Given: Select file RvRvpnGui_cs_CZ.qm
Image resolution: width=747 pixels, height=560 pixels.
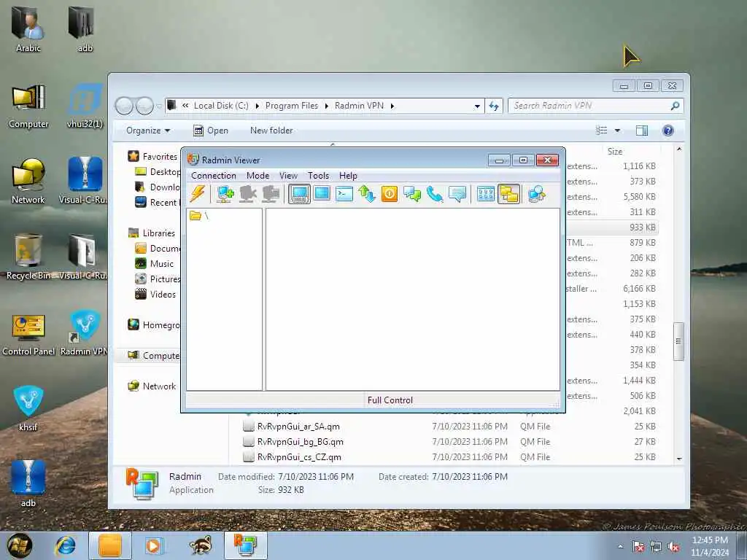Looking at the screenshot, I should [299, 456].
